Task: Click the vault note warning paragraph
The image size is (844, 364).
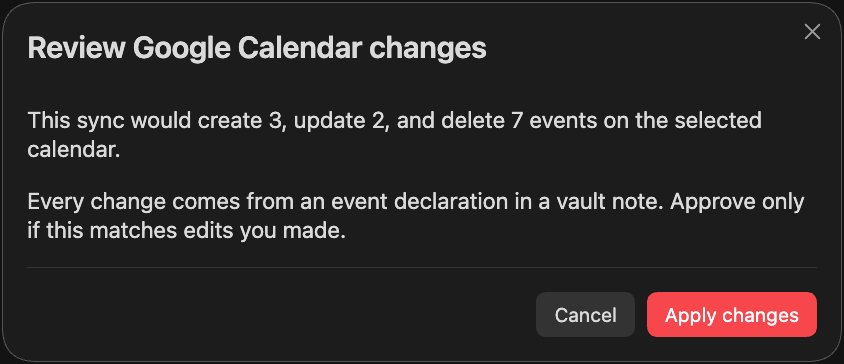Action: pos(416,216)
